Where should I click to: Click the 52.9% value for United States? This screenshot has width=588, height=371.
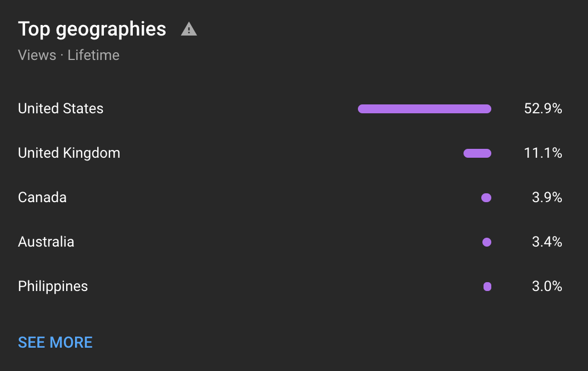[x=543, y=108]
